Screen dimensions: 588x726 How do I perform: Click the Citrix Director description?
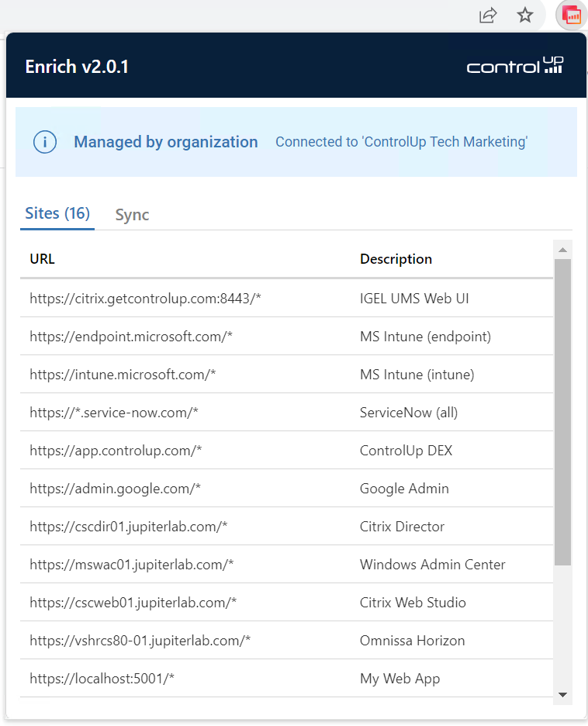[403, 527]
